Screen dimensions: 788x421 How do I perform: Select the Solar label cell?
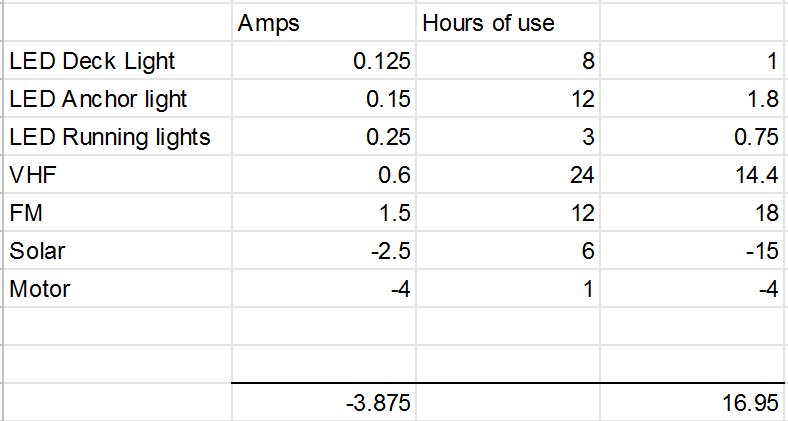118,250
